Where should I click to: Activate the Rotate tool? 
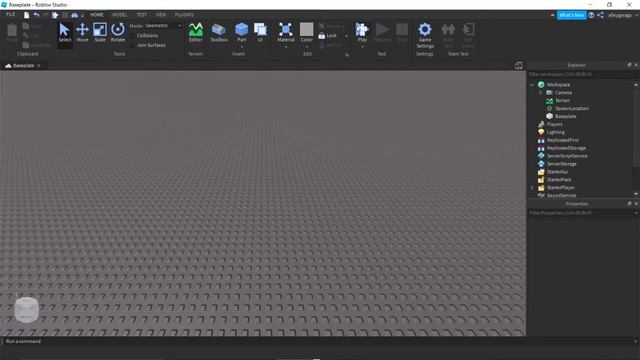click(118, 33)
